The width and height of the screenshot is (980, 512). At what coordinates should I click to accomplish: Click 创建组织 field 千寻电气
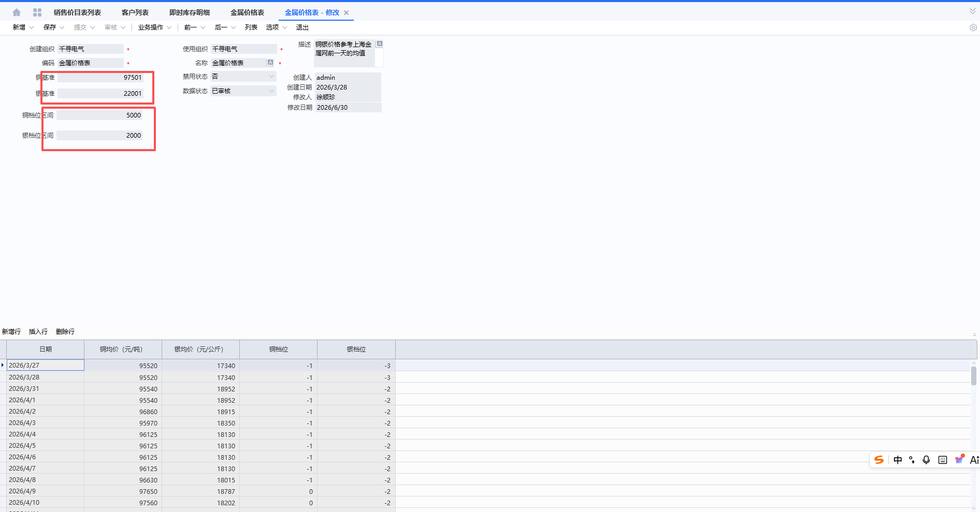(x=90, y=49)
